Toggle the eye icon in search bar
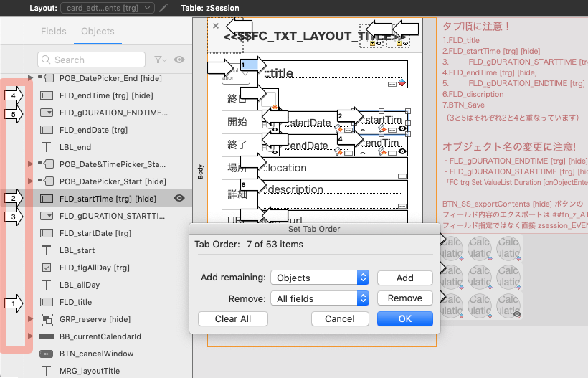This screenshot has height=378, width=588. [179, 60]
